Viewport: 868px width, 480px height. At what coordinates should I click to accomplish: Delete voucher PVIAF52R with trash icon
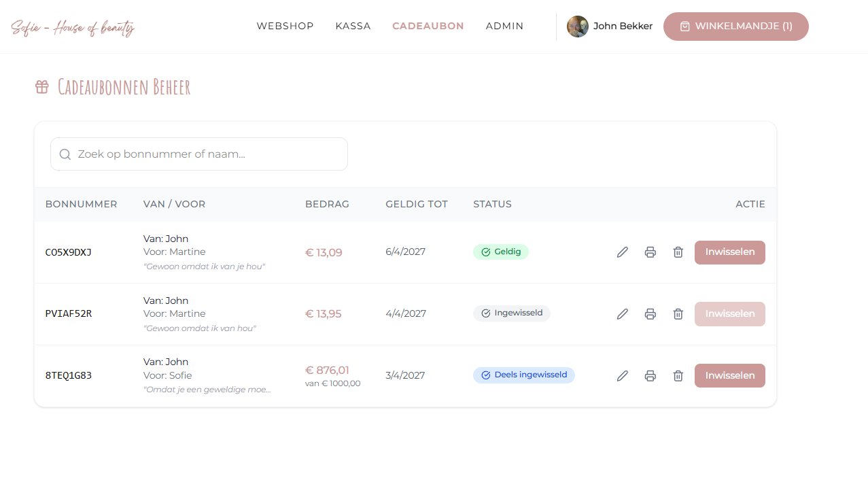pos(678,314)
